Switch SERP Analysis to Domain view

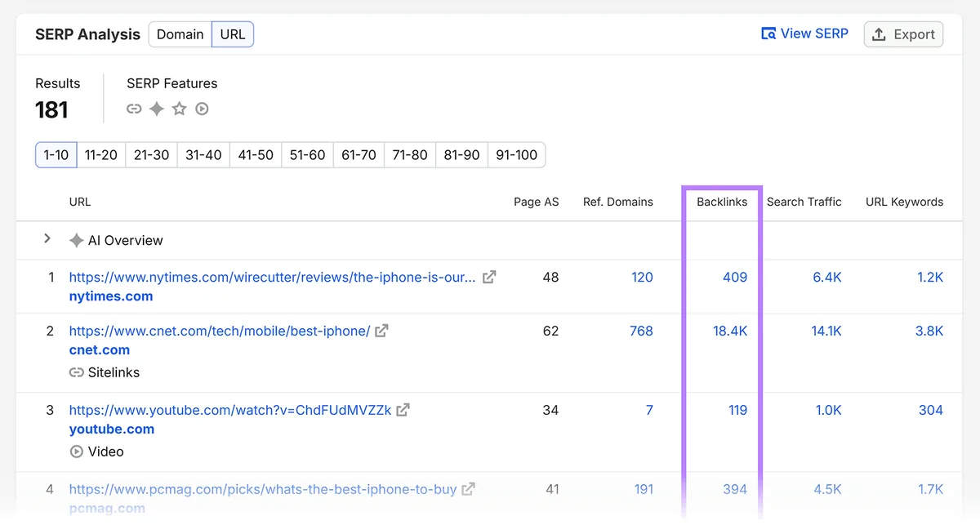click(180, 34)
